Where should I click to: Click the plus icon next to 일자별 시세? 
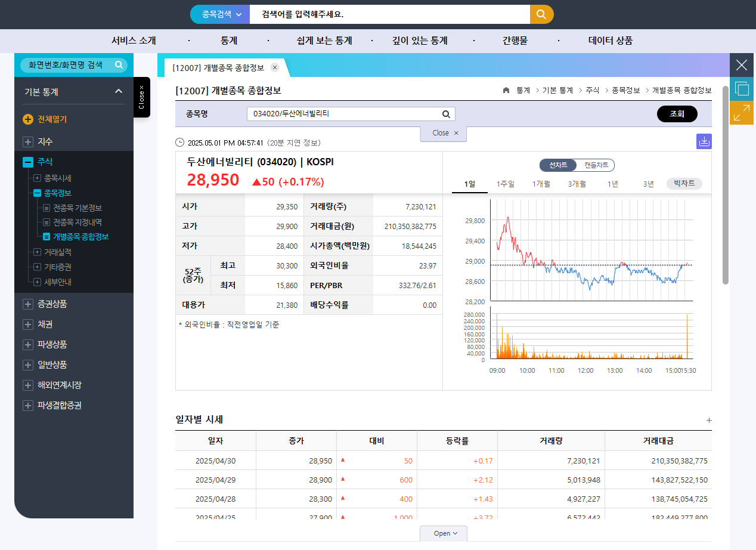coord(709,420)
